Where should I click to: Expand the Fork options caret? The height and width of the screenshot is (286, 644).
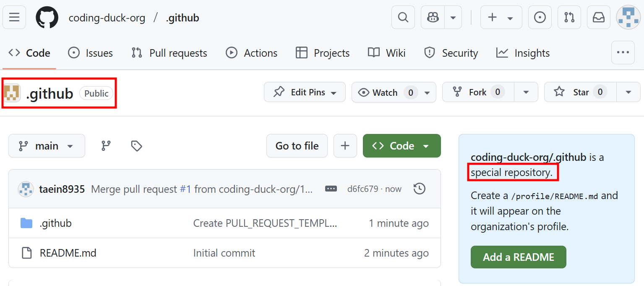[x=527, y=92]
